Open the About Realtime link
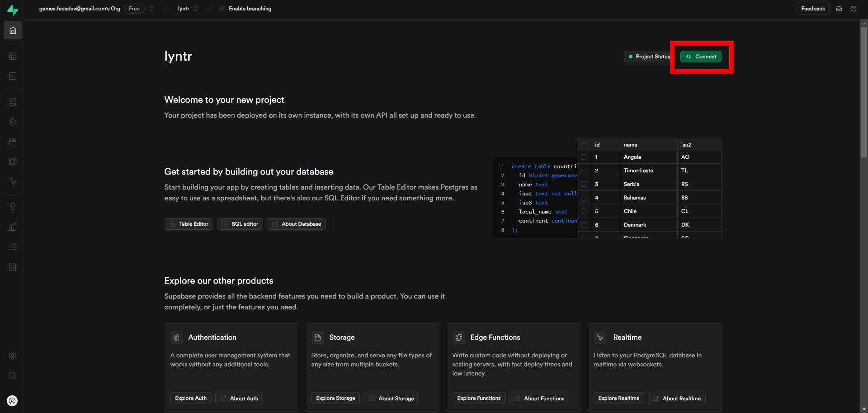The image size is (868, 413). point(677,399)
